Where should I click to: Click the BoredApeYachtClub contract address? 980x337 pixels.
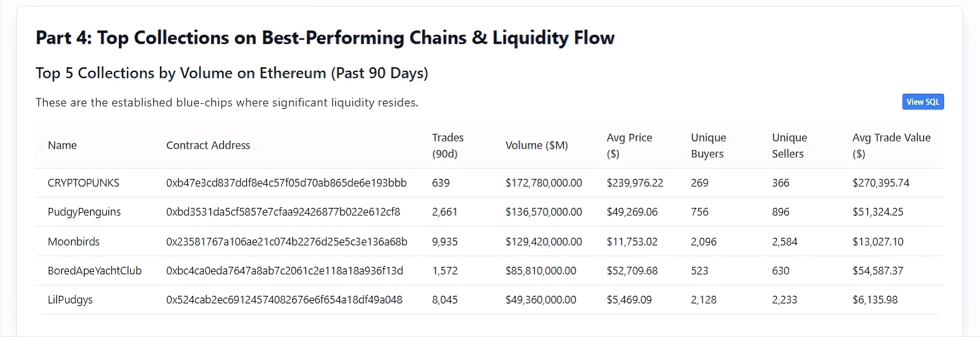pyautogui.click(x=284, y=271)
